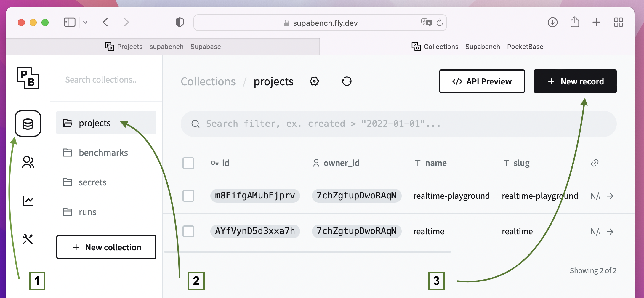Viewport: 644px width, 298px height.
Task: Sort by the owner_id column header
Action: point(336,163)
